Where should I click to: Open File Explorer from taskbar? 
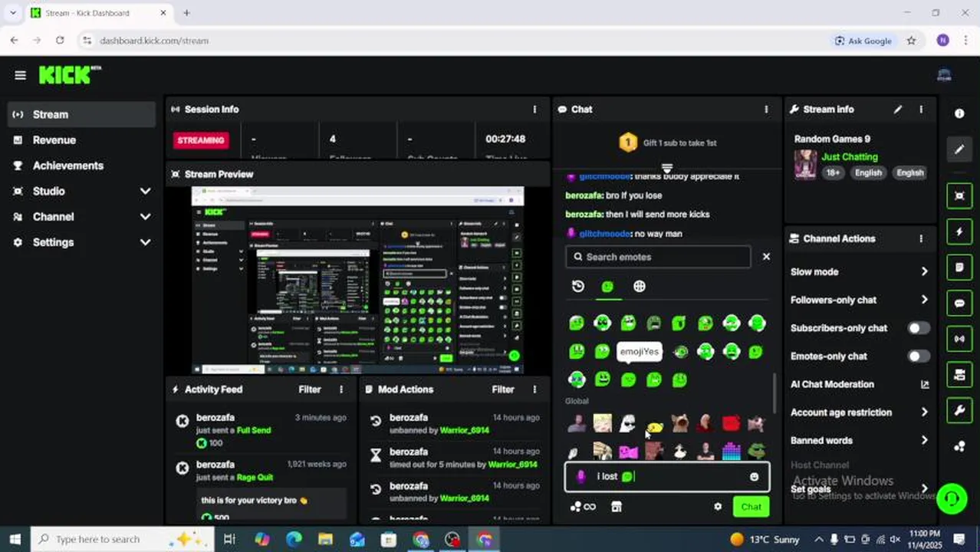tap(325, 539)
